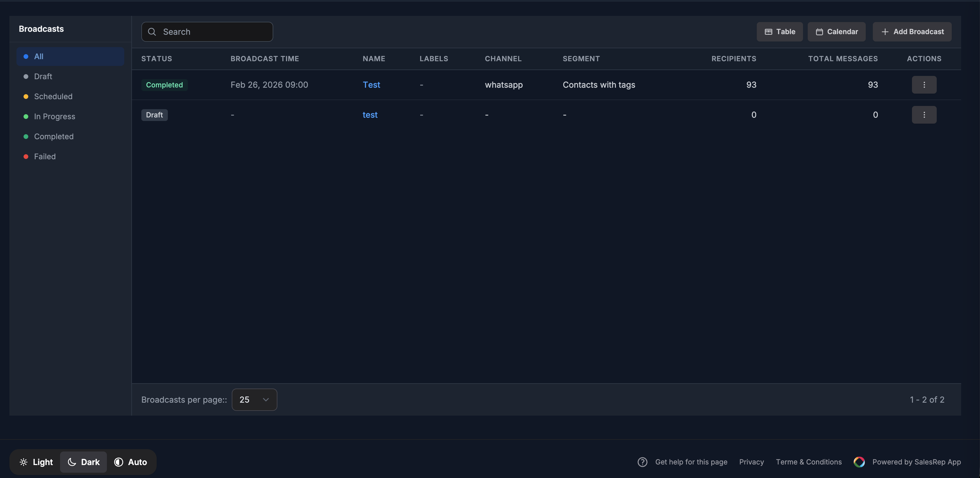The height and width of the screenshot is (478, 980).
Task: Click the search magnifier icon
Action: (x=152, y=31)
